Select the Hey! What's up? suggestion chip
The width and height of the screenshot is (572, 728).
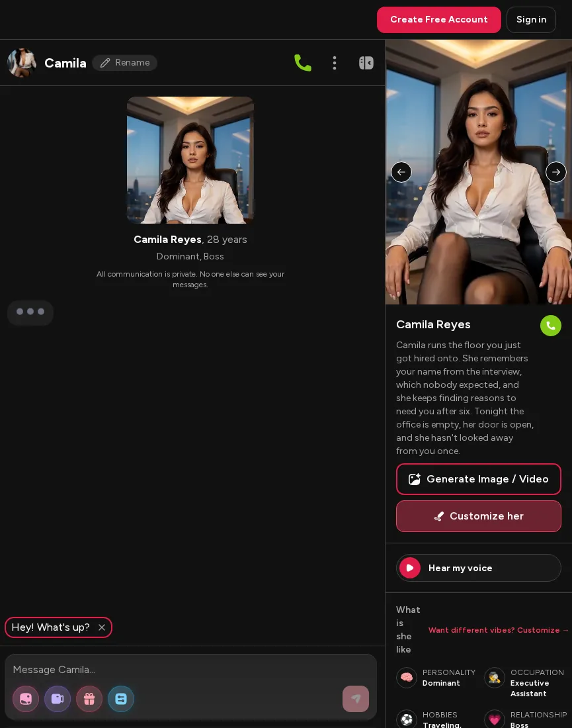50,627
